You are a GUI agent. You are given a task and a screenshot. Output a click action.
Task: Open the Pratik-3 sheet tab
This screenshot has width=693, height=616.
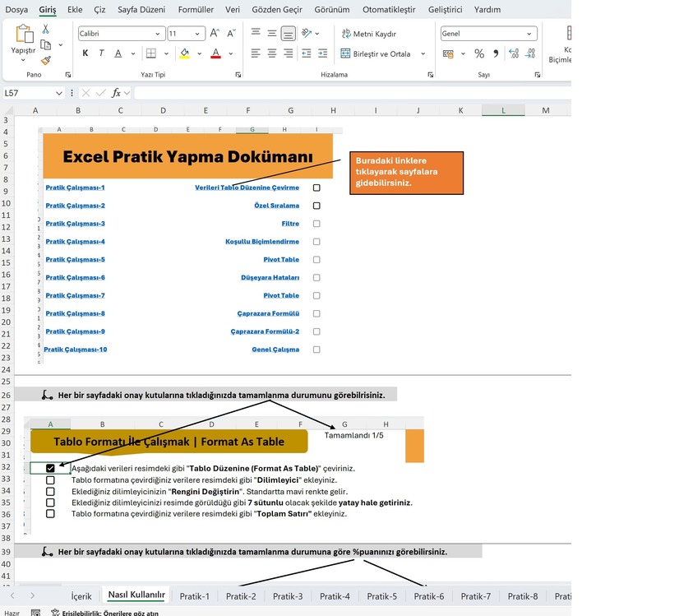tap(288, 596)
